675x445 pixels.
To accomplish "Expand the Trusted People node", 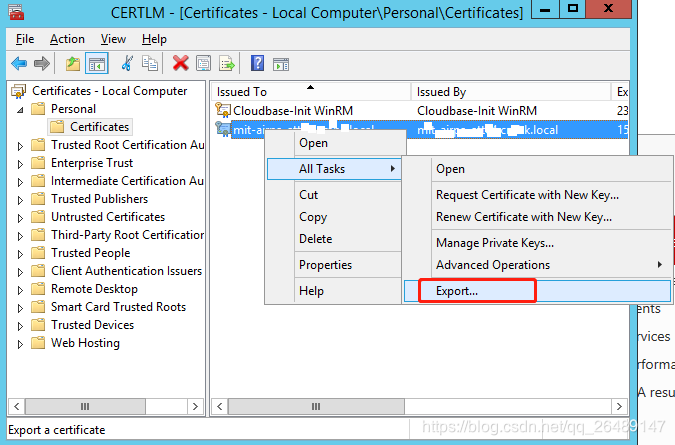I will pyautogui.click(x=20, y=254).
